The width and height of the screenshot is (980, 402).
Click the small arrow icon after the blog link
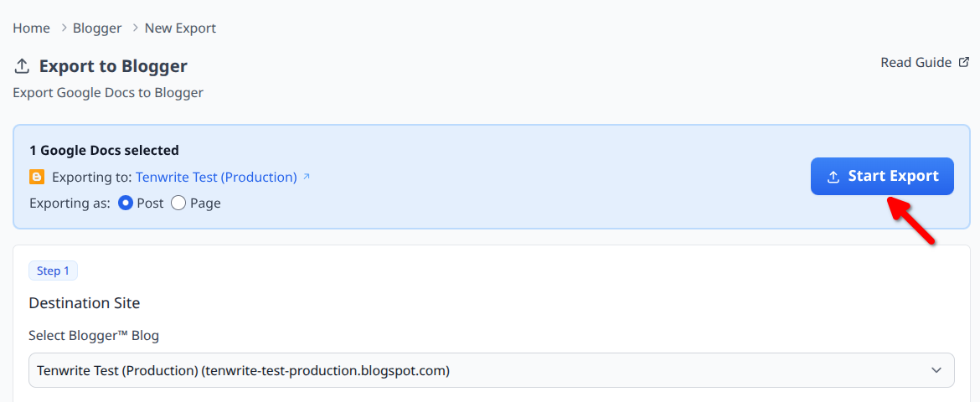[307, 177]
